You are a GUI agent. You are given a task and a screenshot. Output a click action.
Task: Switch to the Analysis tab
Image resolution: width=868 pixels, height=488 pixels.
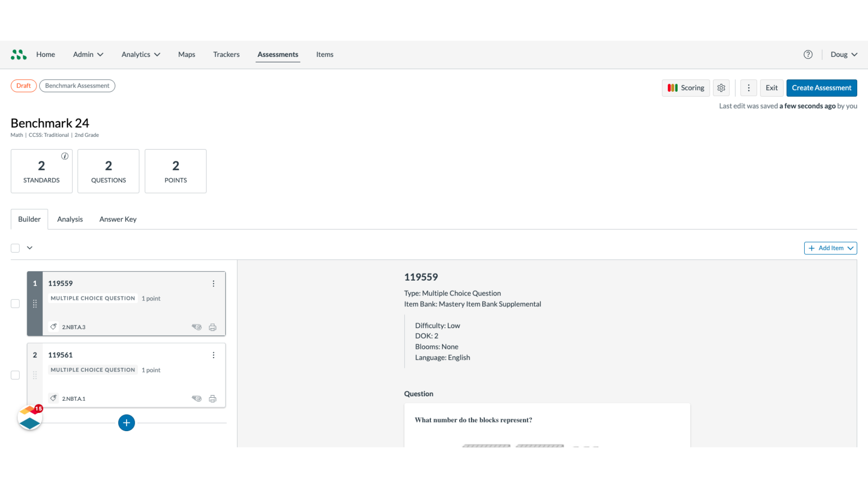(x=70, y=219)
